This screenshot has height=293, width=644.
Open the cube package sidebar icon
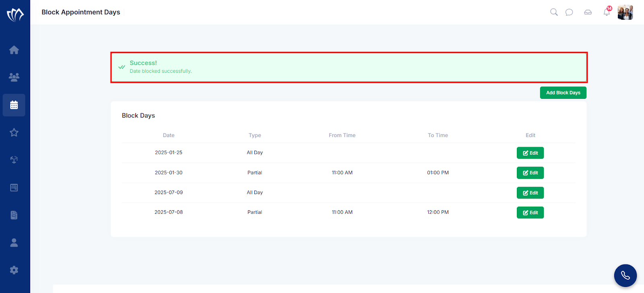pos(14,160)
